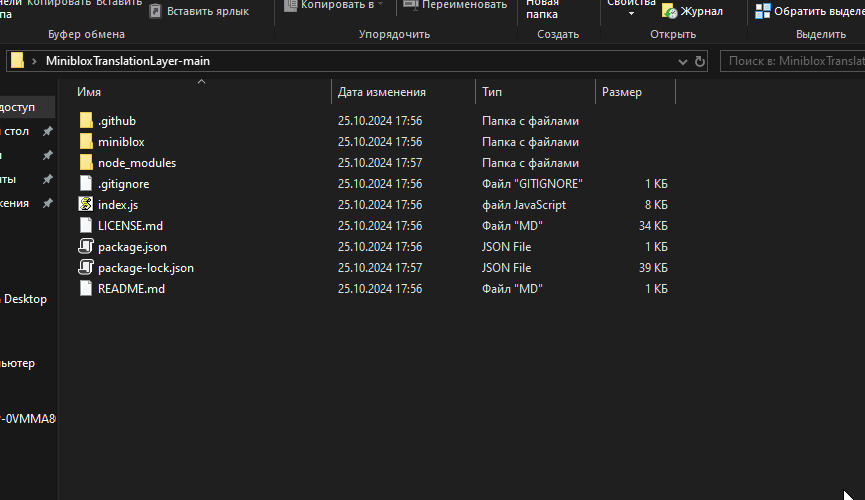This screenshot has height=500, width=865.
Task: Click the MinibloxTranslationLayer-main breadcrumb
Action: click(x=127, y=61)
